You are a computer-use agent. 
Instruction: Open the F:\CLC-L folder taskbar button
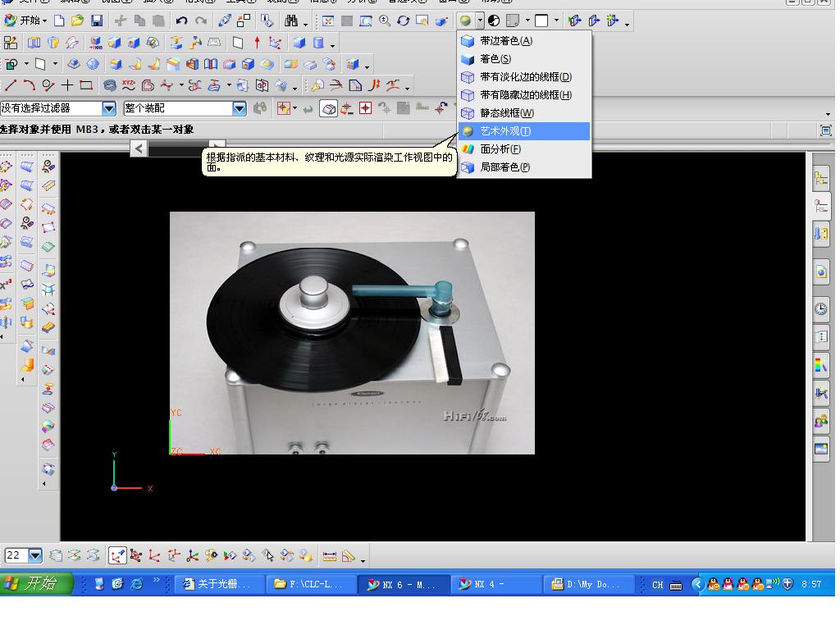[x=311, y=584]
